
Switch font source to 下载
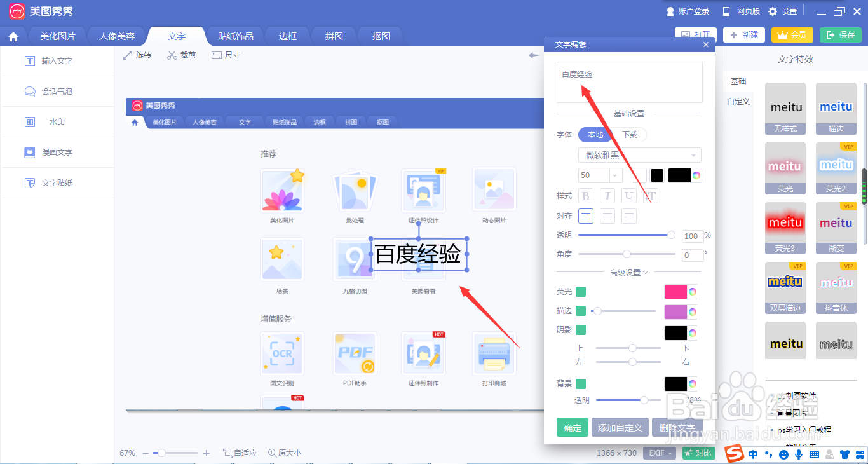click(630, 135)
